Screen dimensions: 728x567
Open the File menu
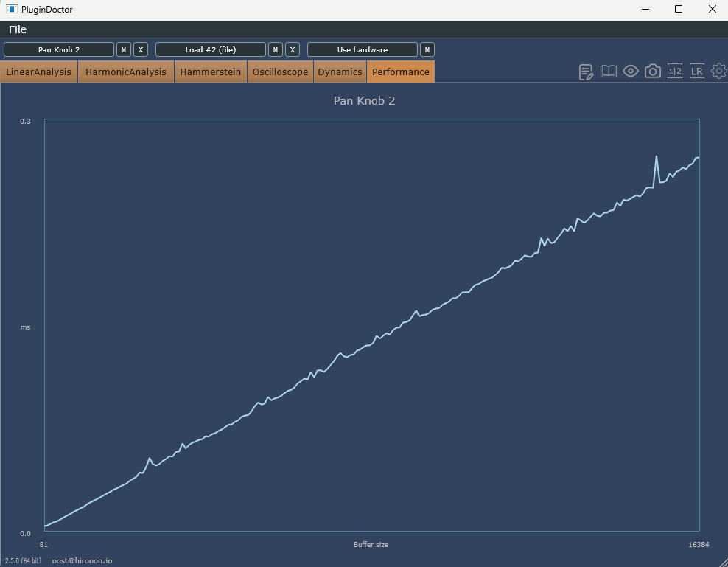(18, 29)
